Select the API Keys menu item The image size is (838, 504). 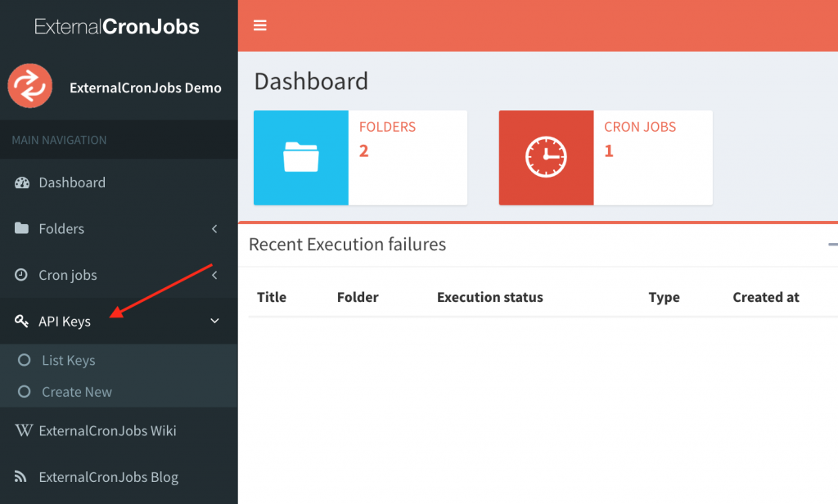[119, 321]
